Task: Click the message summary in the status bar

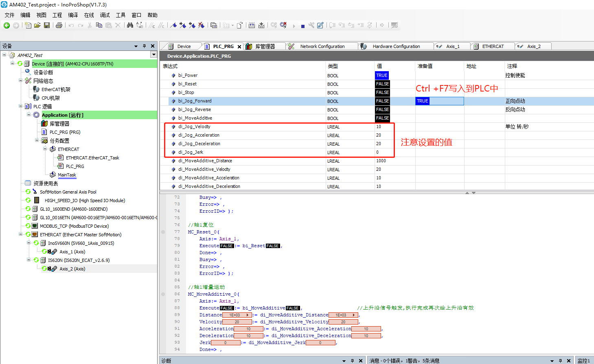Action: coord(404,361)
